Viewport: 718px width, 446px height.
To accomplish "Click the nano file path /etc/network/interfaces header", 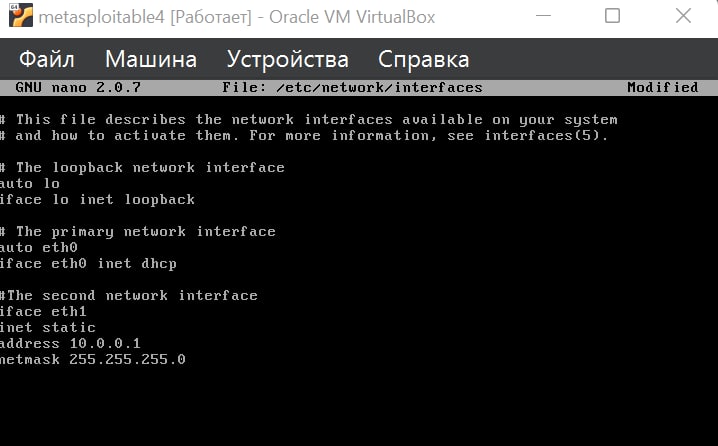I will [x=352, y=87].
